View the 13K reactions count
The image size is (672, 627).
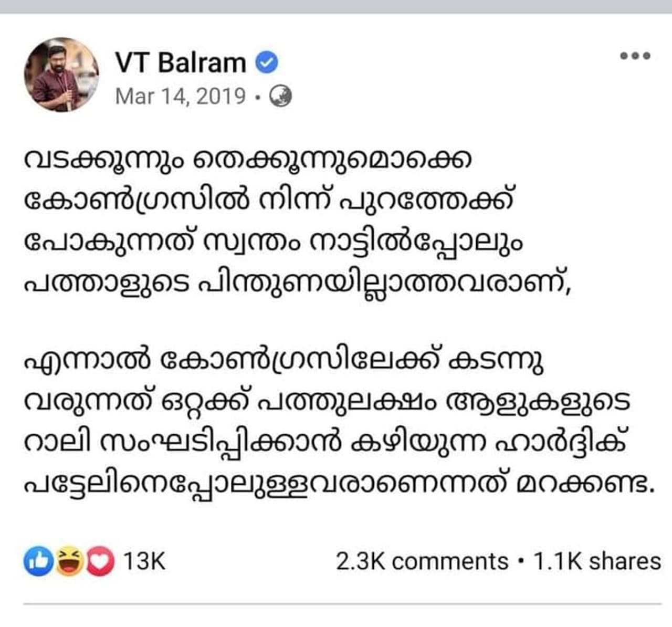pos(144,561)
